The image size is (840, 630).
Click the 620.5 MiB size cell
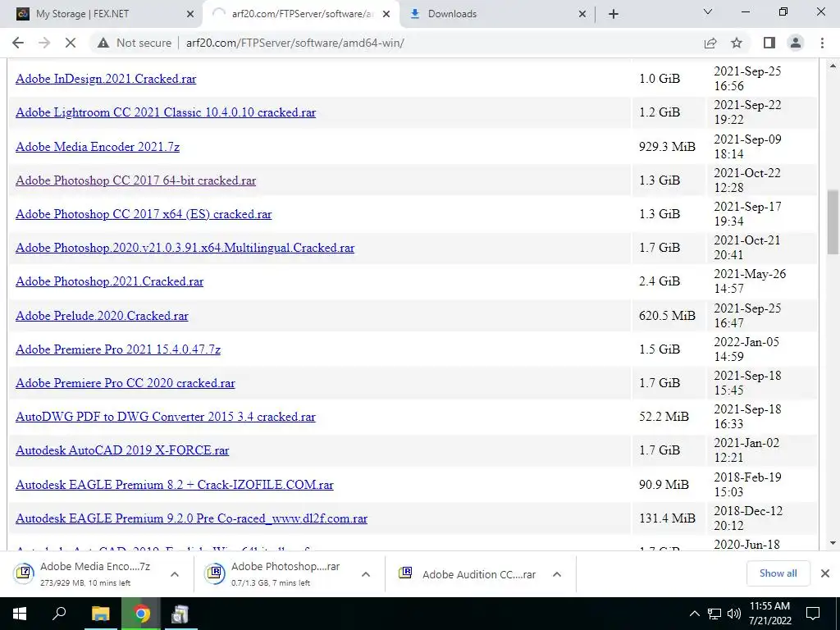pyautogui.click(x=667, y=316)
